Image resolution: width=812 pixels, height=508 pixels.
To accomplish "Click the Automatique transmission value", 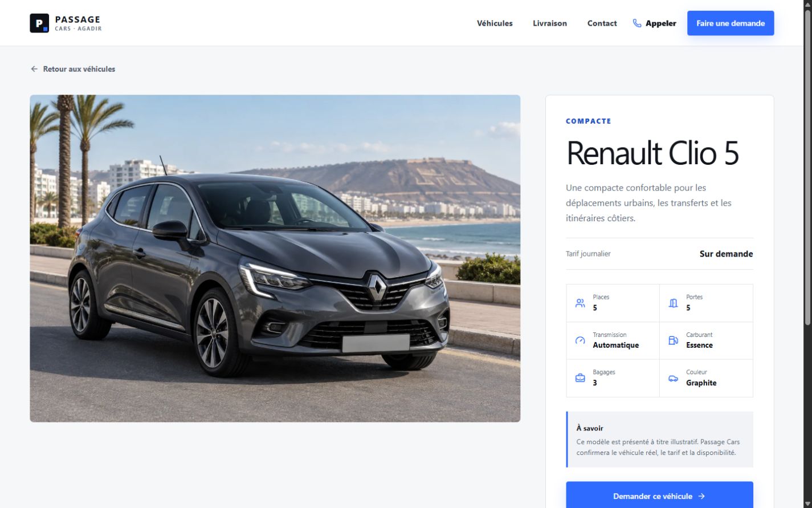I will pyautogui.click(x=615, y=345).
